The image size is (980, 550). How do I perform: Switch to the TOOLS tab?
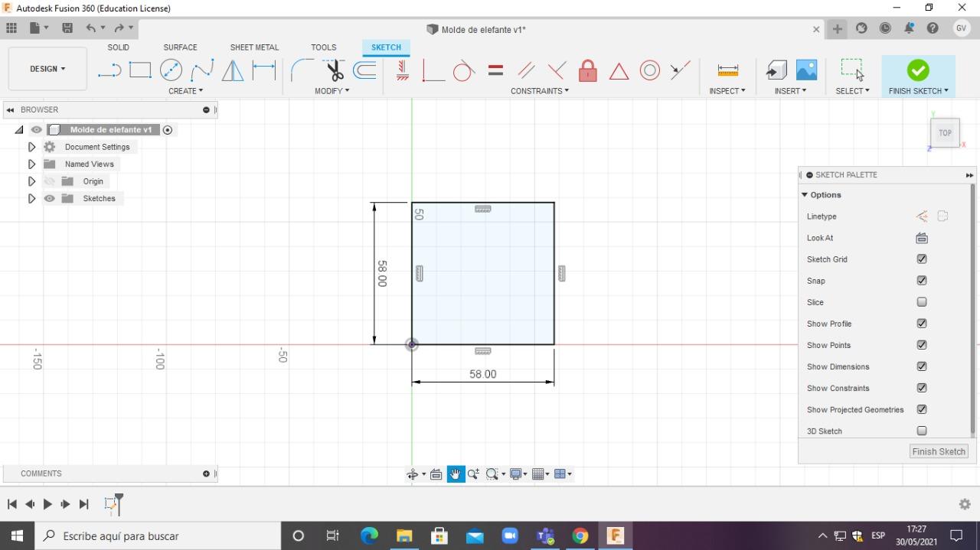click(324, 47)
